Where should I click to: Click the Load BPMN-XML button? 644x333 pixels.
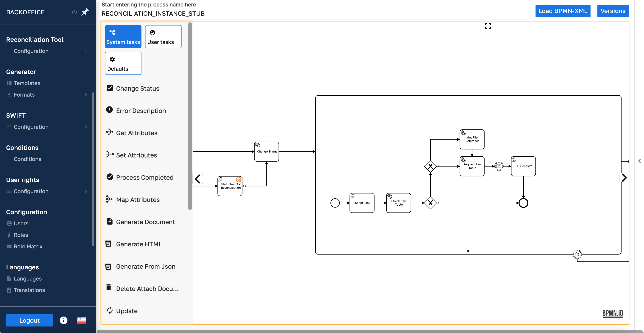[563, 11]
